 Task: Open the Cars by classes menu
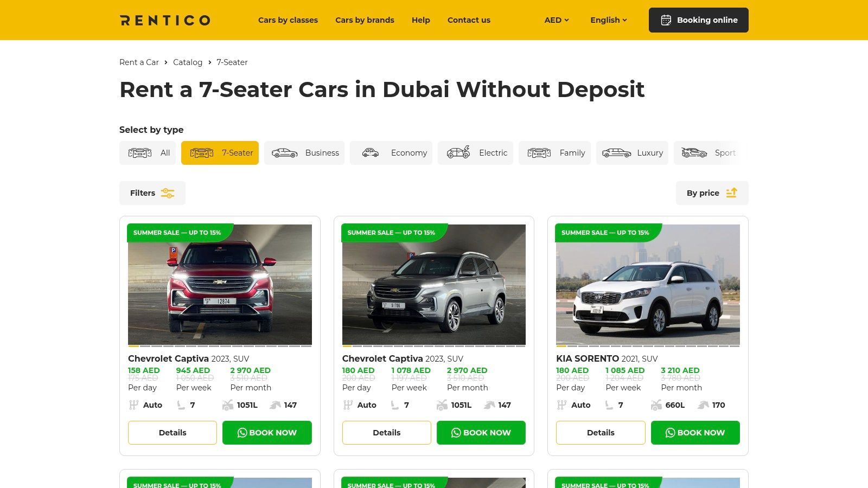(288, 20)
